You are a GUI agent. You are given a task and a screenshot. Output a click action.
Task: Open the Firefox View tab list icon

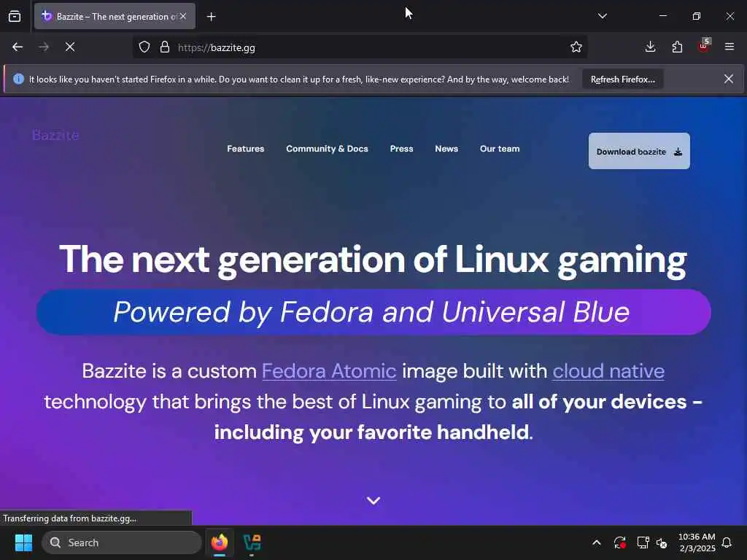click(x=15, y=17)
